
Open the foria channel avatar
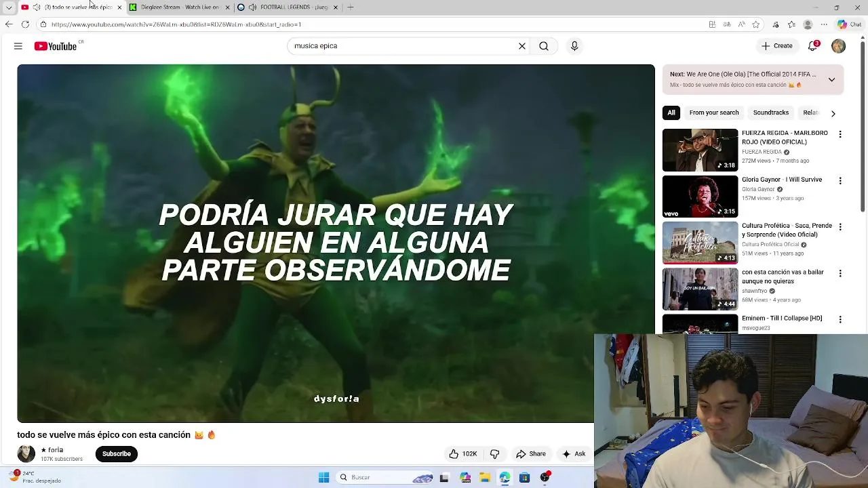point(26,454)
